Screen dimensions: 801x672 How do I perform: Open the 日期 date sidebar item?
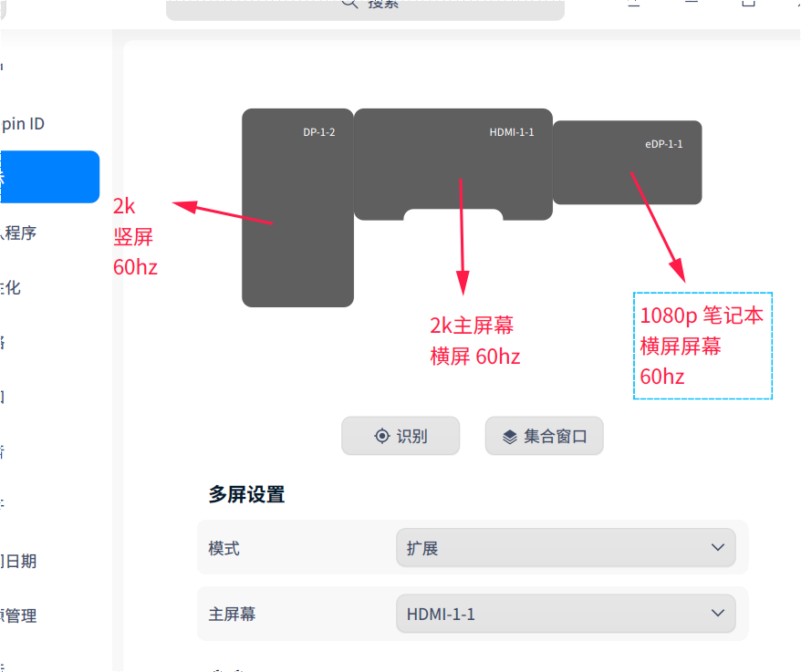[x=18, y=561]
